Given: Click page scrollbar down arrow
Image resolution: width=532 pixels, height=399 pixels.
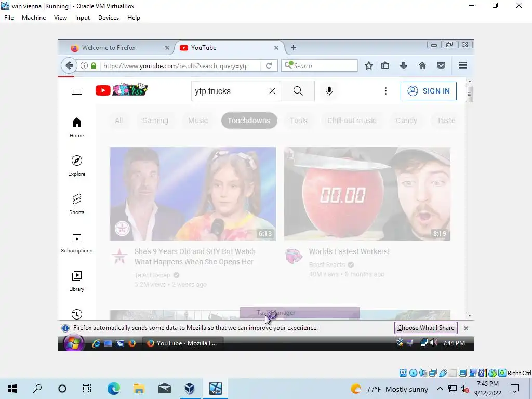Looking at the screenshot, I should click(x=470, y=315).
